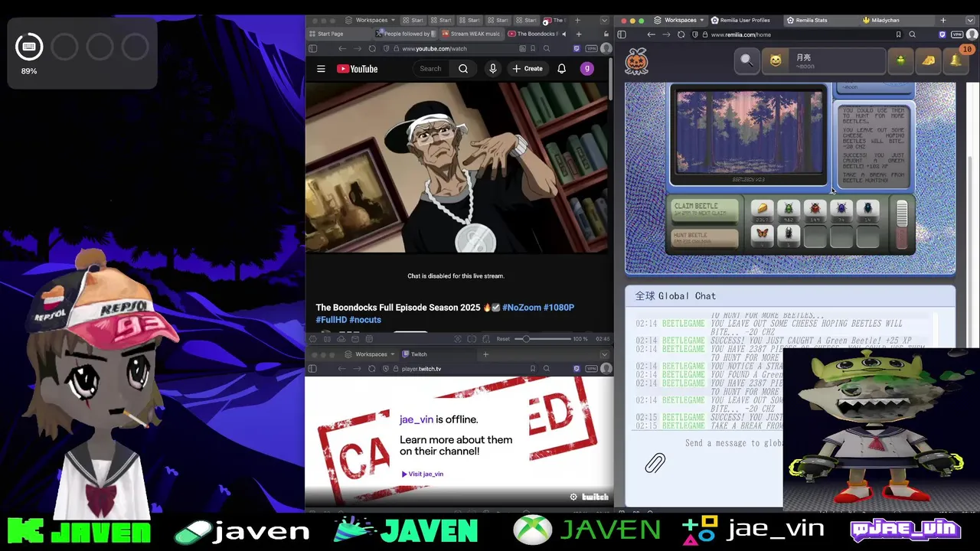Select the black stag beetle slot
Screen dimensions: 980x551
point(789,235)
